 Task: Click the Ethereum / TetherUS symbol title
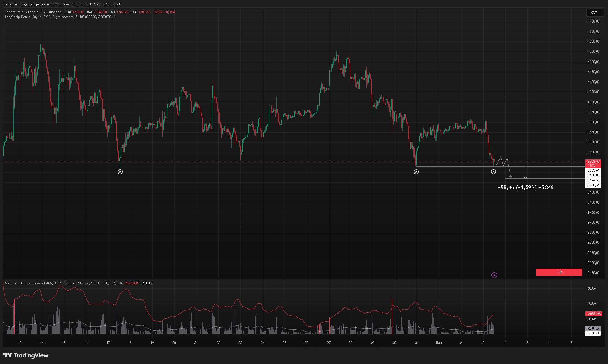pyautogui.click(x=22, y=12)
